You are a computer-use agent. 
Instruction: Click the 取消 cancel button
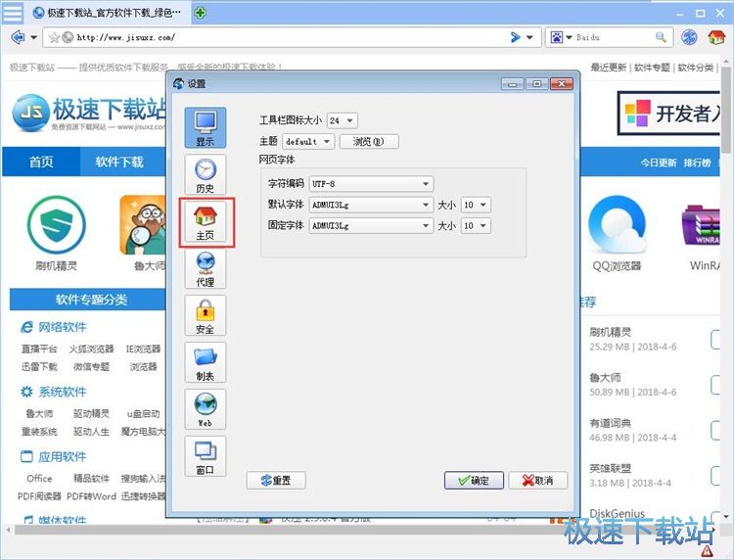click(538, 481)
